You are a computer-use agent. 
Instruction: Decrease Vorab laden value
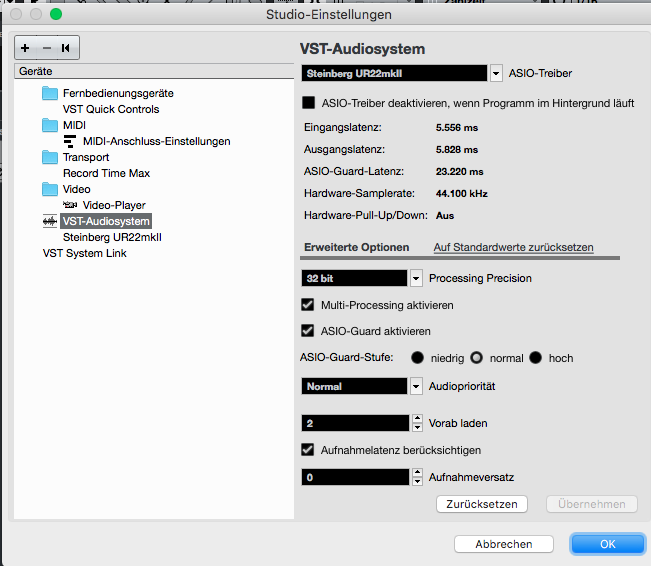pyautogui.click(x=418, y=428)
